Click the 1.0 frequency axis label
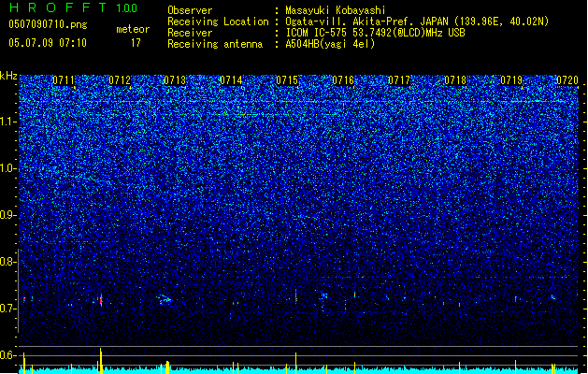 click(x=7, y=168)
